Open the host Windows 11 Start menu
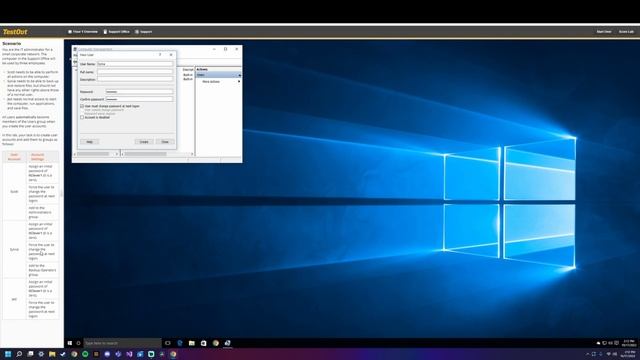 (8, 354)
